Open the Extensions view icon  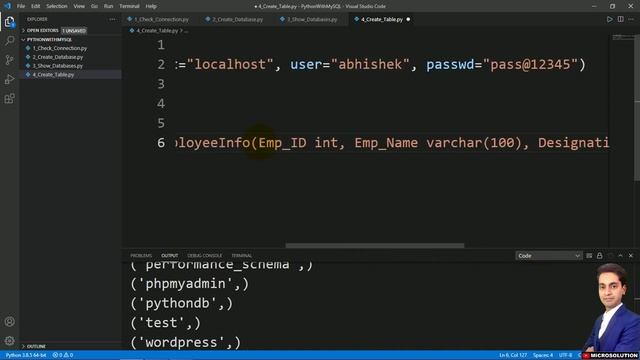[x=9, y=98]
